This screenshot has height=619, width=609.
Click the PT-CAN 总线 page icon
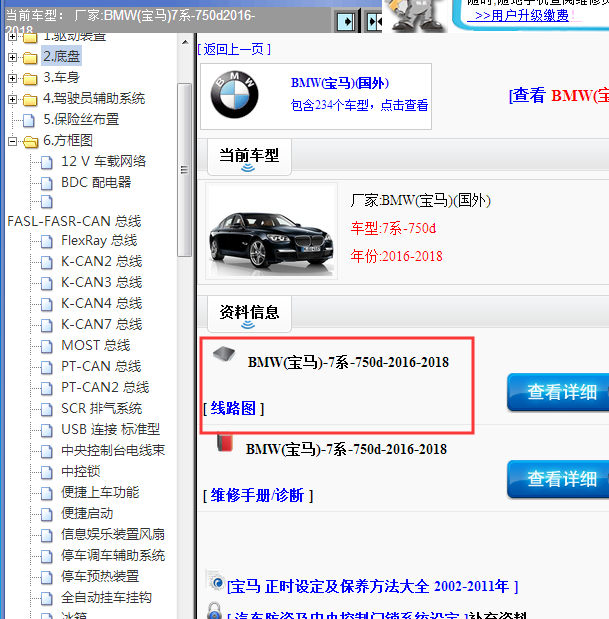coord(47,367)
